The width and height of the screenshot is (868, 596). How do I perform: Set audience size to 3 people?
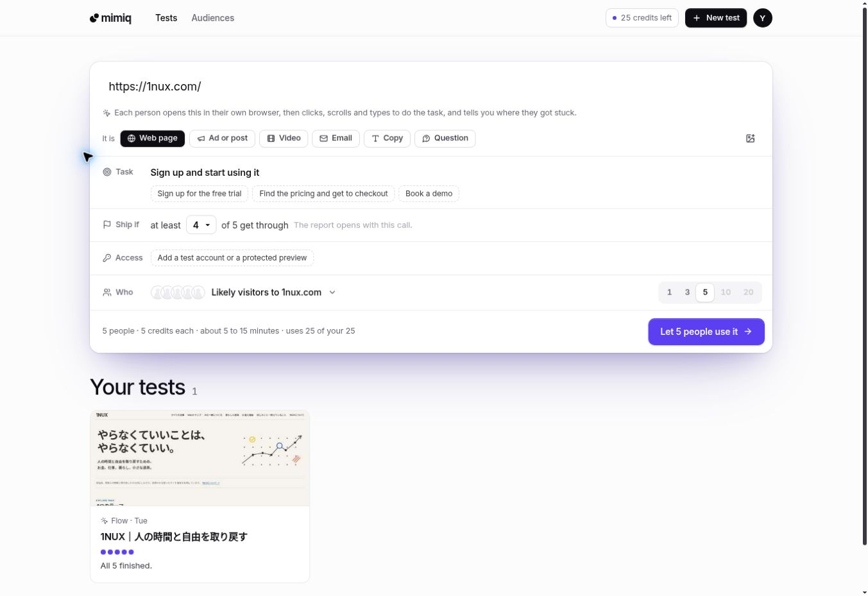pyautogui.click(x=687, y=293)
